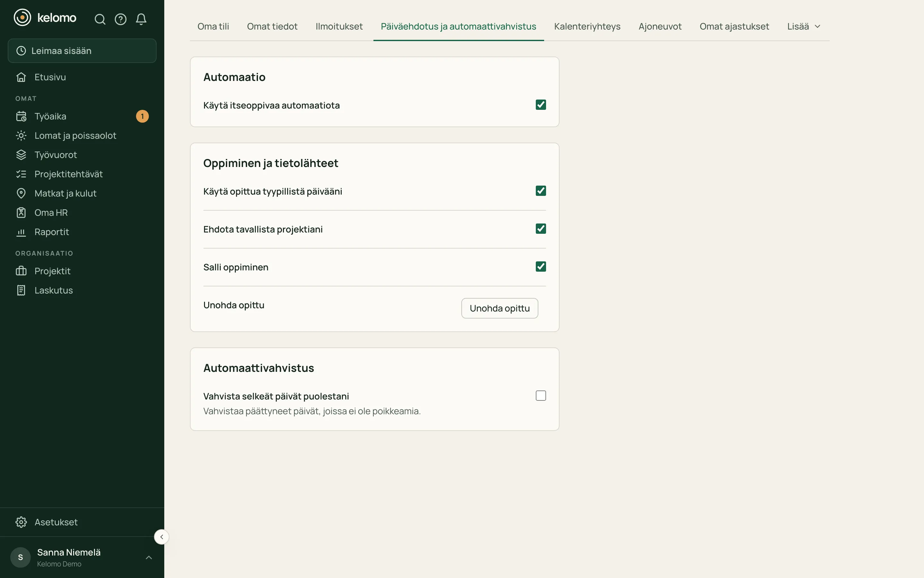Select Päiväehdotus ja automaattivahvistus tab
The width and height of the screenshot is (924, 578).
(x=458, y=26)
